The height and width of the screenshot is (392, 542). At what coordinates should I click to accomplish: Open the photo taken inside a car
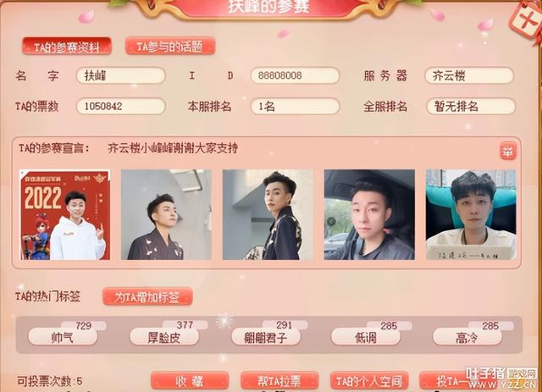(369, 215)
